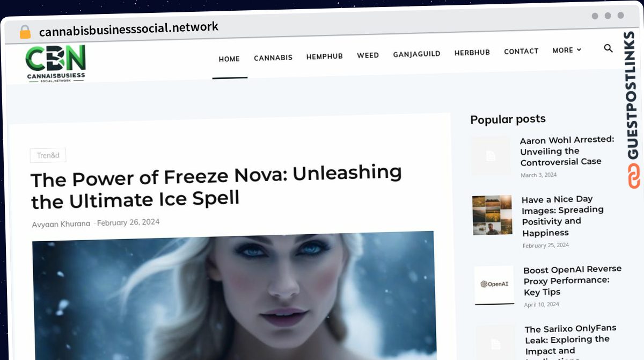Viewport: 644px width, 360px height.
Task: Open the Aaron Wohl post placeholder thumbnail
Action: click(491, 156)
